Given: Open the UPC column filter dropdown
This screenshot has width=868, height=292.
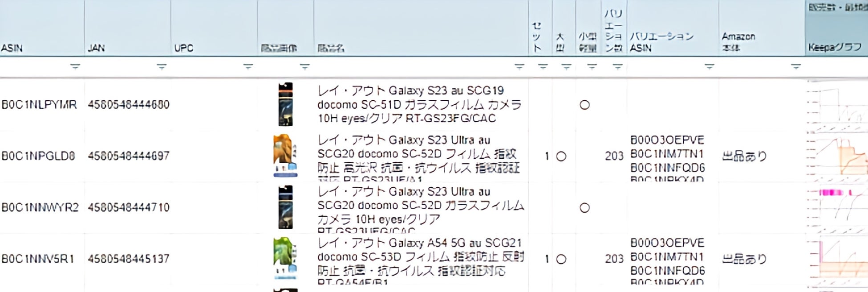Looking at the screenshot, I should coord(248,67).
